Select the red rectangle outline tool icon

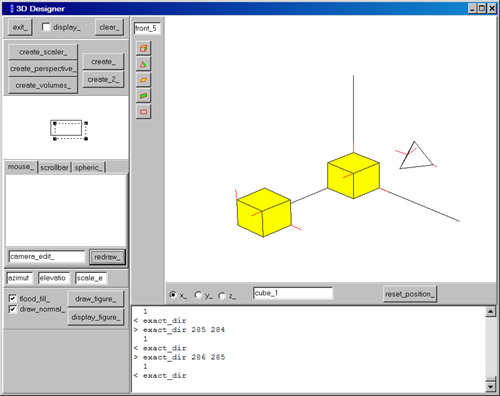click(143, 112)
